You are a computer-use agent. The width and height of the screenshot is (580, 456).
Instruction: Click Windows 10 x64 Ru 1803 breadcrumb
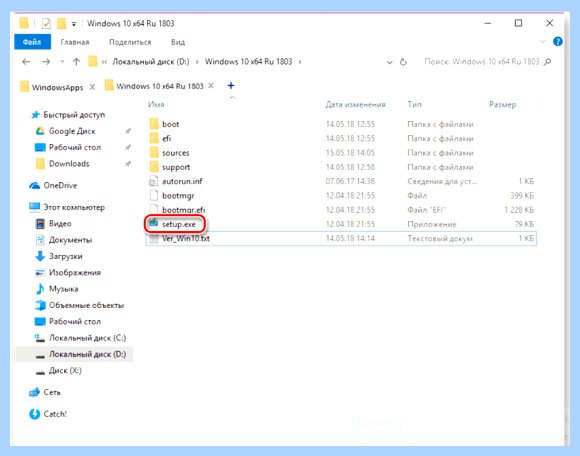point(249,62)
